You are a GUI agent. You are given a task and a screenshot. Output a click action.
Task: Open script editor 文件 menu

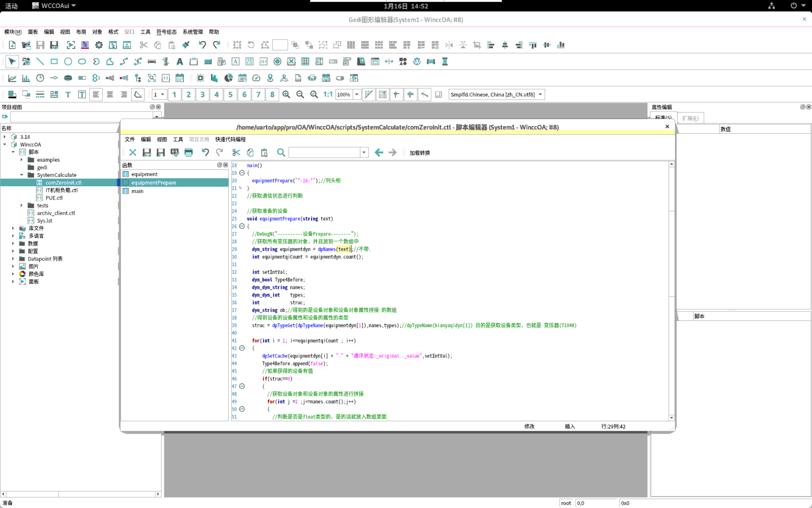130,139
